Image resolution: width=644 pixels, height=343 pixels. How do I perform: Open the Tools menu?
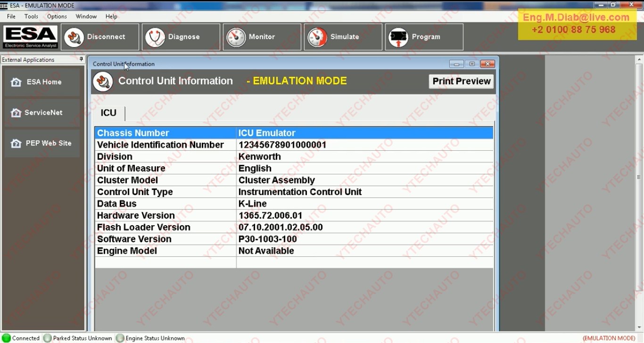31,16
